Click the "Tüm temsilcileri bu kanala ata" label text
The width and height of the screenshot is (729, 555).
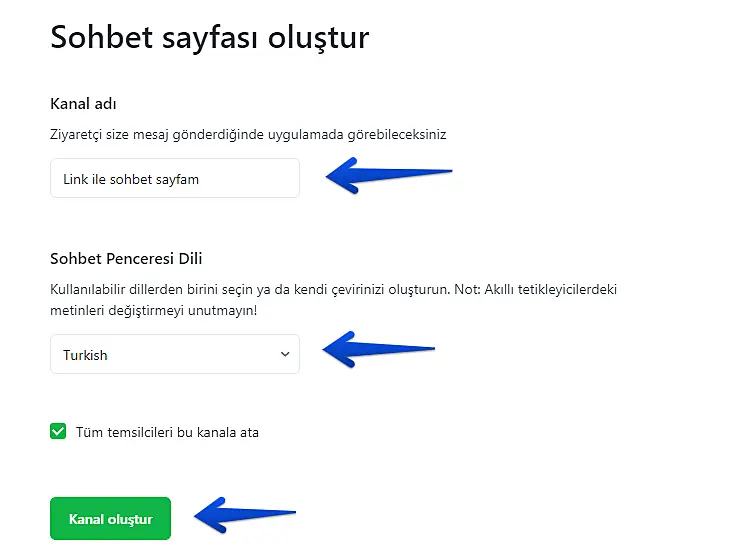[167, 433]
